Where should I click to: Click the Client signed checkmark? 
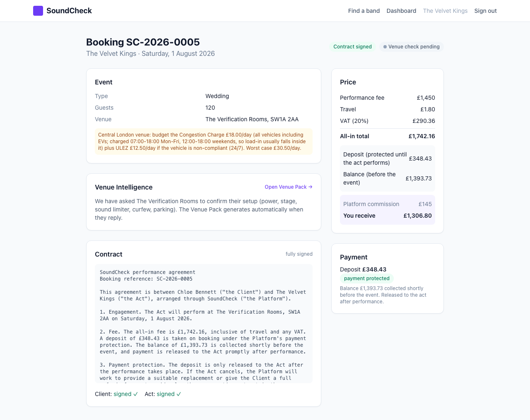click(135, 394)
